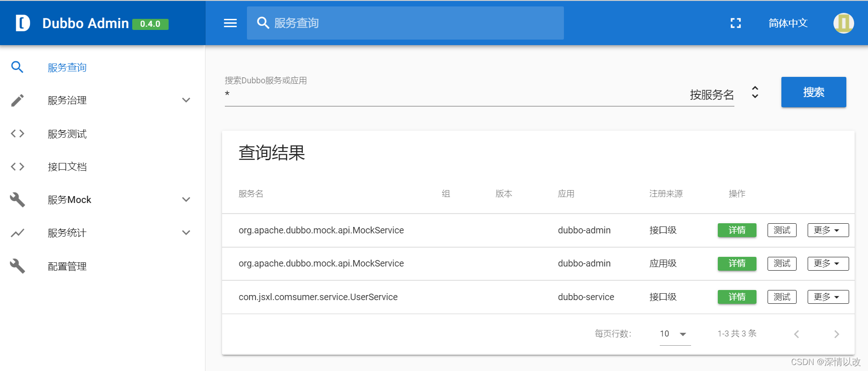The height and width of the screenshot is (371, 868).
Task: Expand the 服务治理 submenu chevron
Action: click(186, 100)
